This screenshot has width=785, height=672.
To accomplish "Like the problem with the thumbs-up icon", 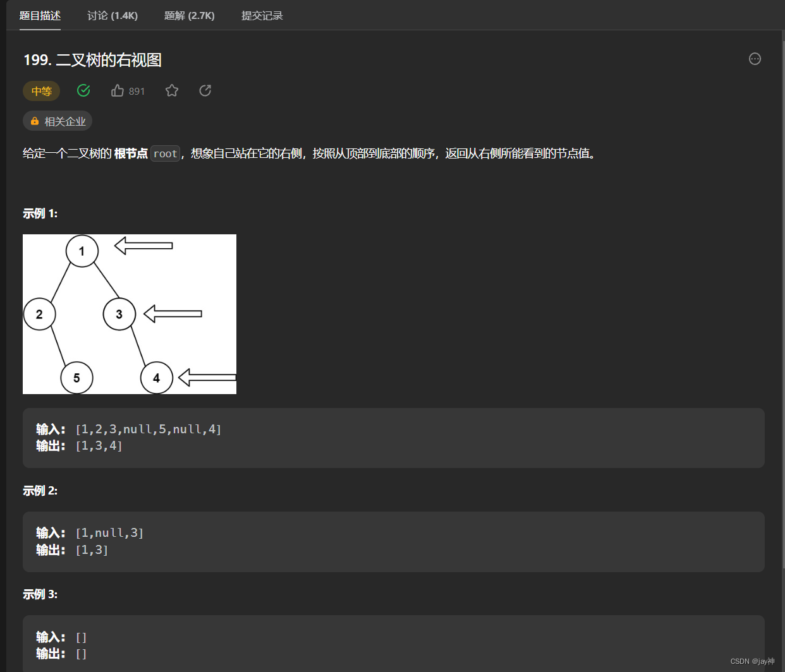I will [117, 90].
